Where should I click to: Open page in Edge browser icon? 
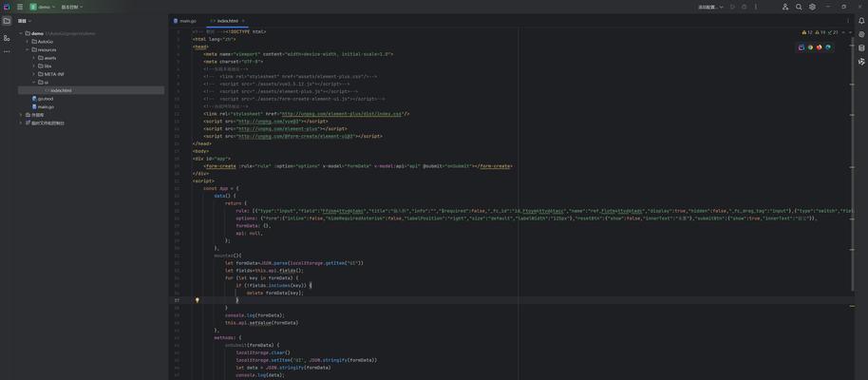pyautogui.click(x=828, y=47)
